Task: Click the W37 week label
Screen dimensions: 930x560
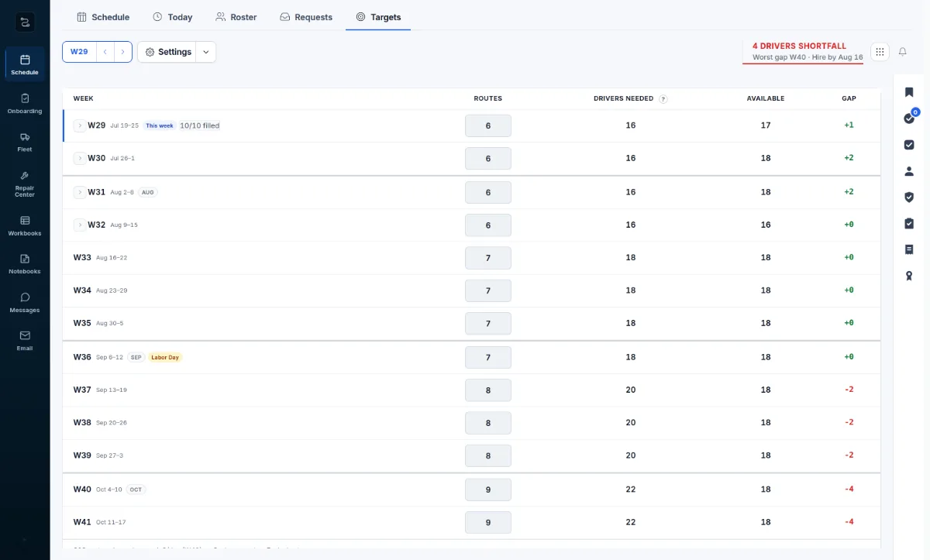Action: tap(82, 390)
